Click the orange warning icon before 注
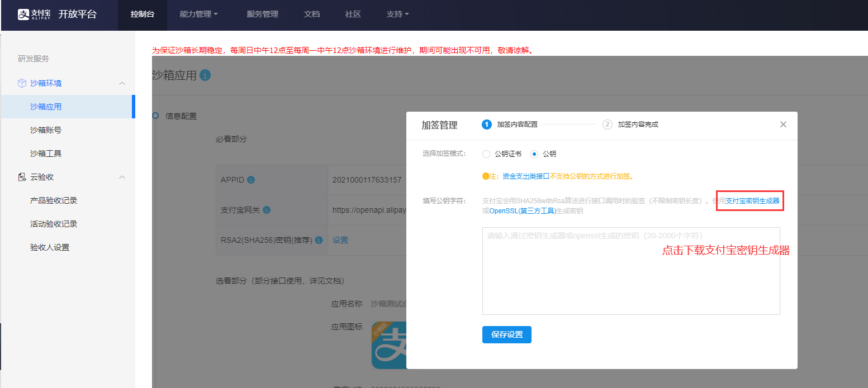 coord(486,176)
